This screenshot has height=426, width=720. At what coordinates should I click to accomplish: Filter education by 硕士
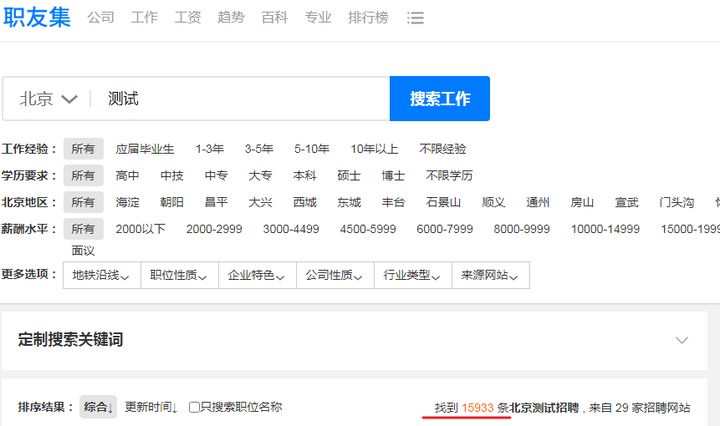(349, 176)
